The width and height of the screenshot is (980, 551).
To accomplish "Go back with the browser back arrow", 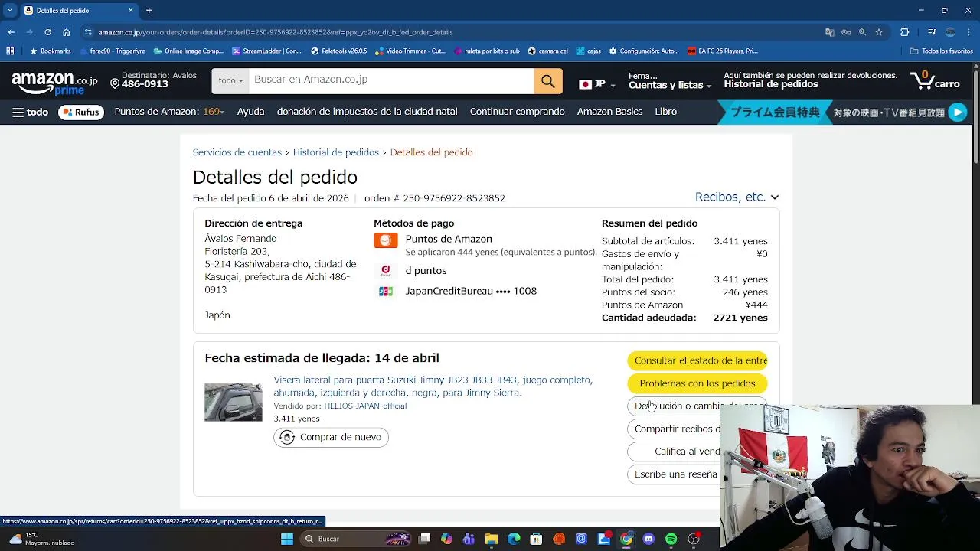I will (11, 32).
